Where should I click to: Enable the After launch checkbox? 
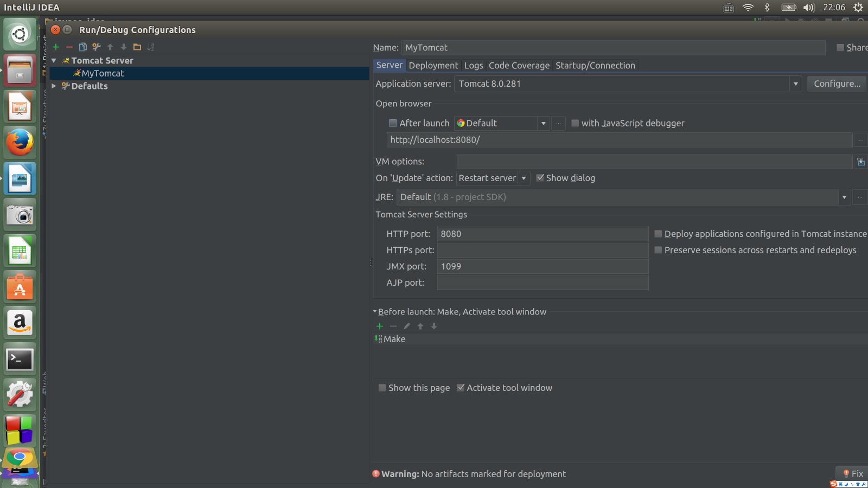point(393,123)
